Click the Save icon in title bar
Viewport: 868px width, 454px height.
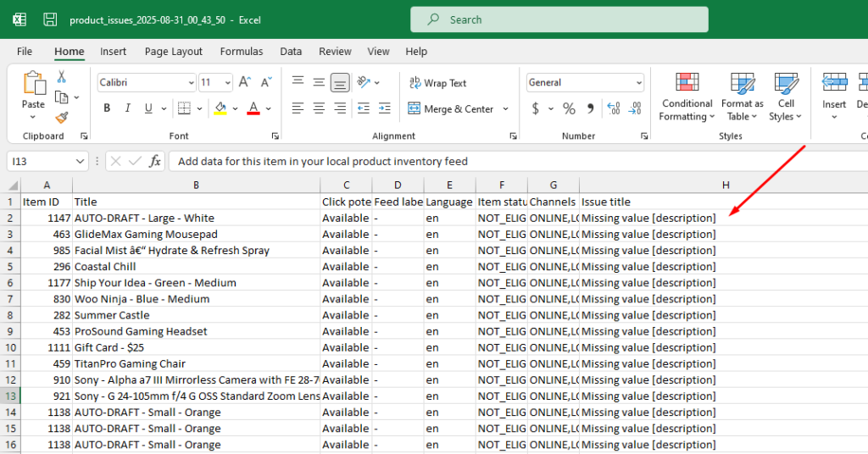click(x=50, y=20)
